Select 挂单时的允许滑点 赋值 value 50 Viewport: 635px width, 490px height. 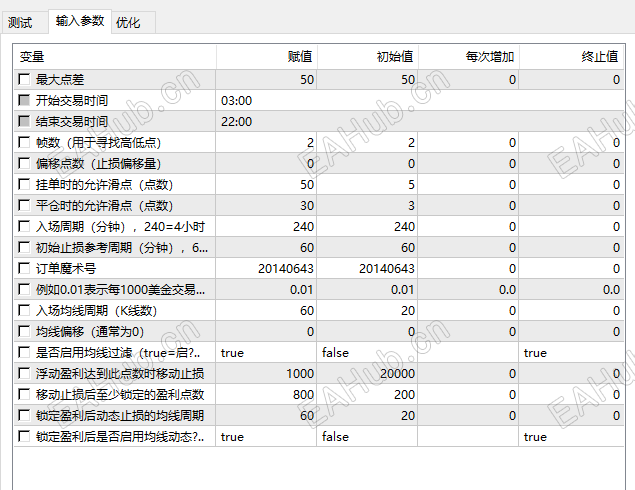pos(266,185)
